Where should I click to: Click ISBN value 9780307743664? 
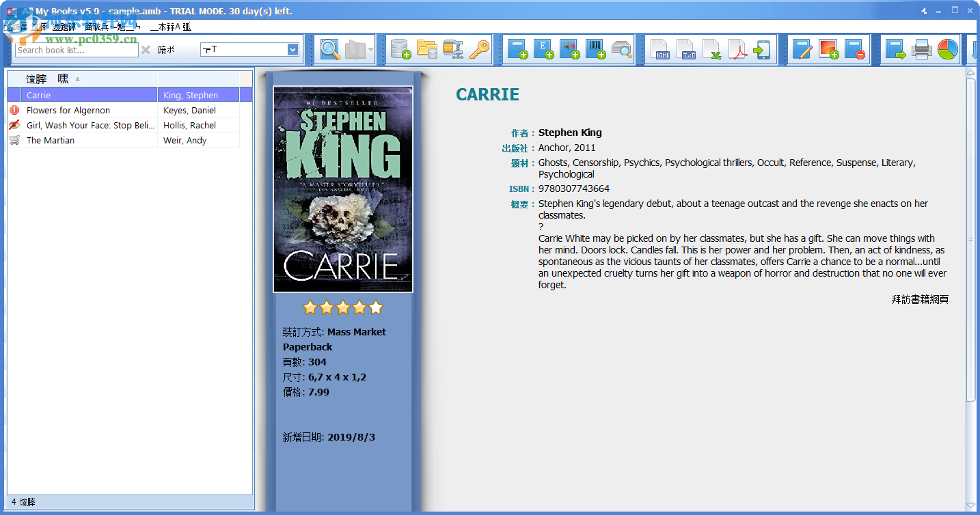coord(573,189)
